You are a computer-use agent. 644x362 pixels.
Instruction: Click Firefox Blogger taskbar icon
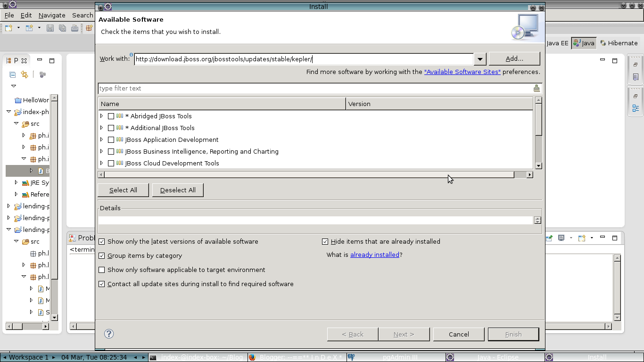point(252,358)
